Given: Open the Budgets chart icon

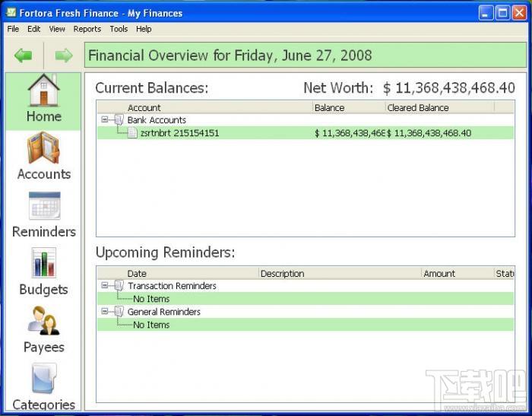Looking at the screenshot, I should point(43,263).
